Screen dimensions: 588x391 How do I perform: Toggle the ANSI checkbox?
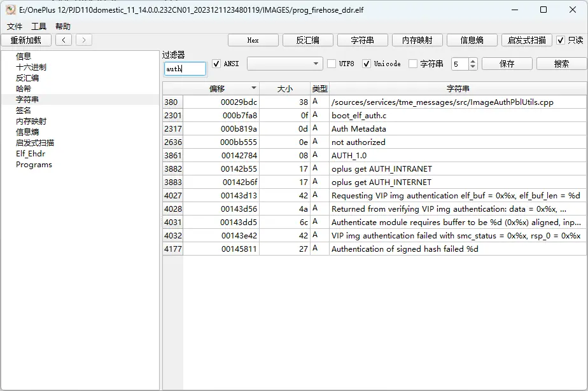coord(216,64)
